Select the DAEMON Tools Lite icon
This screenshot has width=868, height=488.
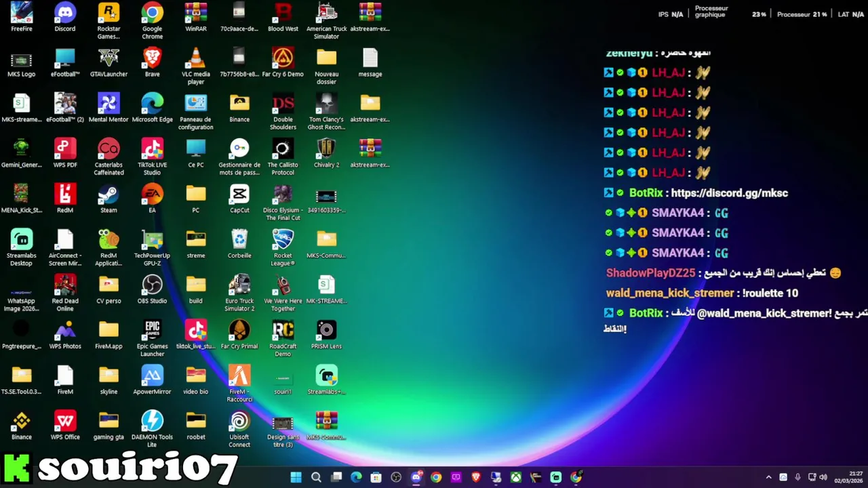[152, 429]
